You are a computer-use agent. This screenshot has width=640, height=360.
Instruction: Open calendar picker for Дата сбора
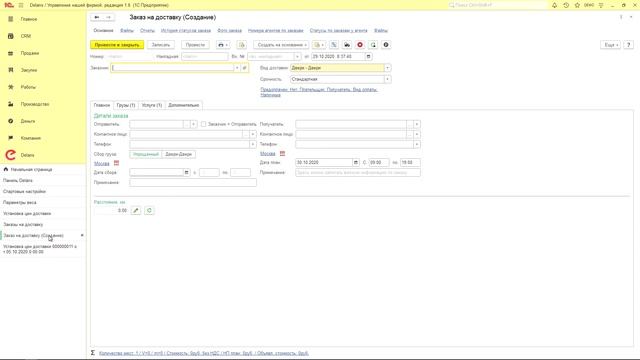click(187, 173)
